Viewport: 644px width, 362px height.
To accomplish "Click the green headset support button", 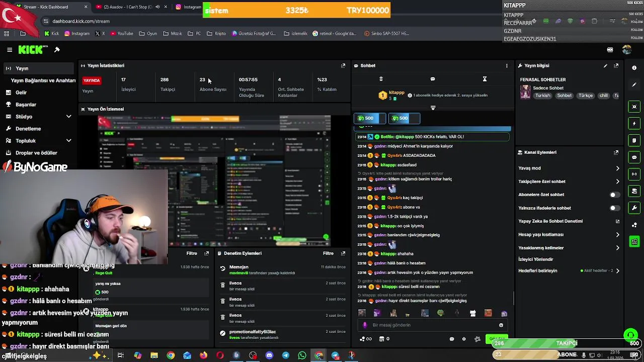I will 630,335.
